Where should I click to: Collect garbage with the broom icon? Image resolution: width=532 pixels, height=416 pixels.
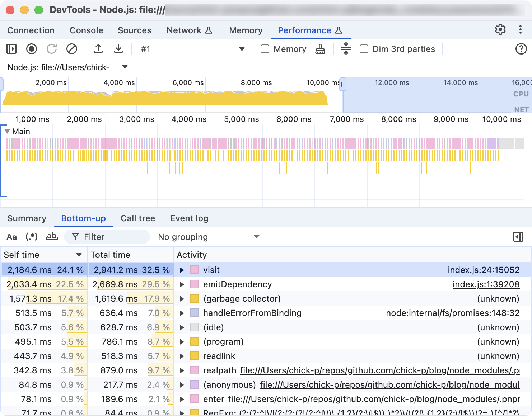320,49
